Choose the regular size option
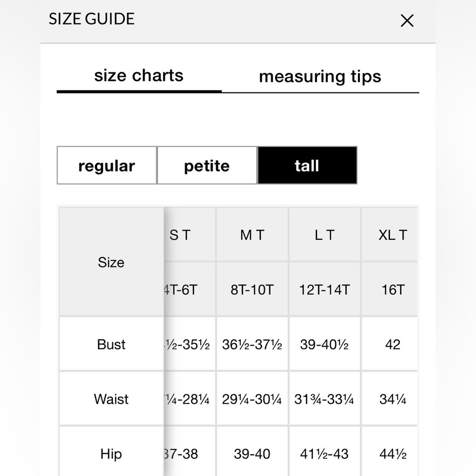Viewport: 476px width, 476px height. [107, 166]
